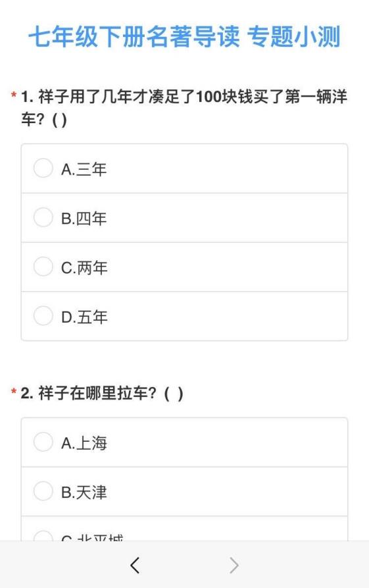Click question 1 text about 祥子 buying 洋车

(184, 108)
